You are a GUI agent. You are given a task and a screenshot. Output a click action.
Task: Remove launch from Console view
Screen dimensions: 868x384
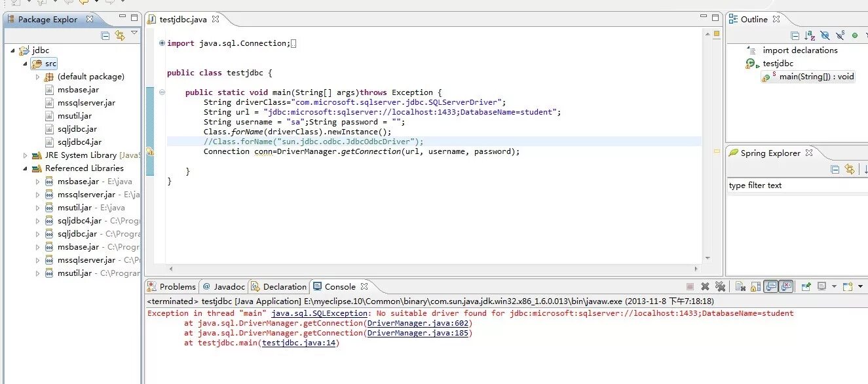[705, 286]
